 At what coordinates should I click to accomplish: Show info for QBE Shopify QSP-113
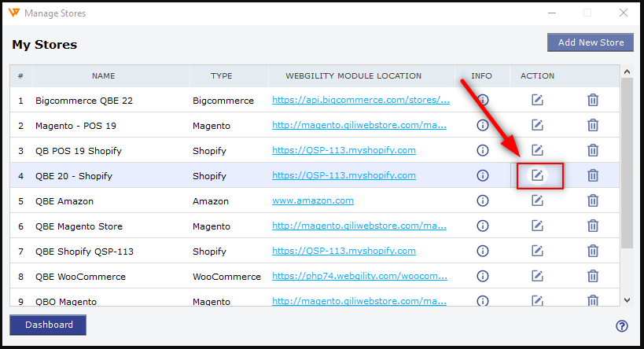click(x=483, y=251)
